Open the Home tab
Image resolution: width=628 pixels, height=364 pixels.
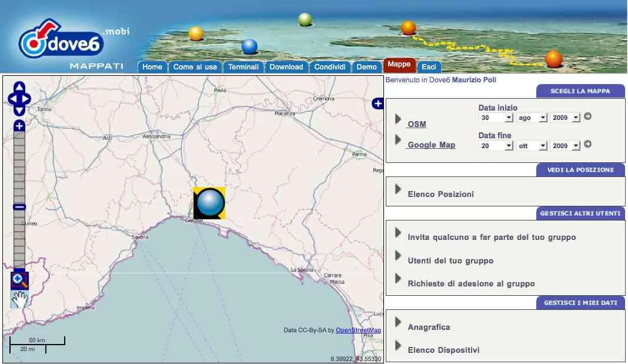[152, 67]
